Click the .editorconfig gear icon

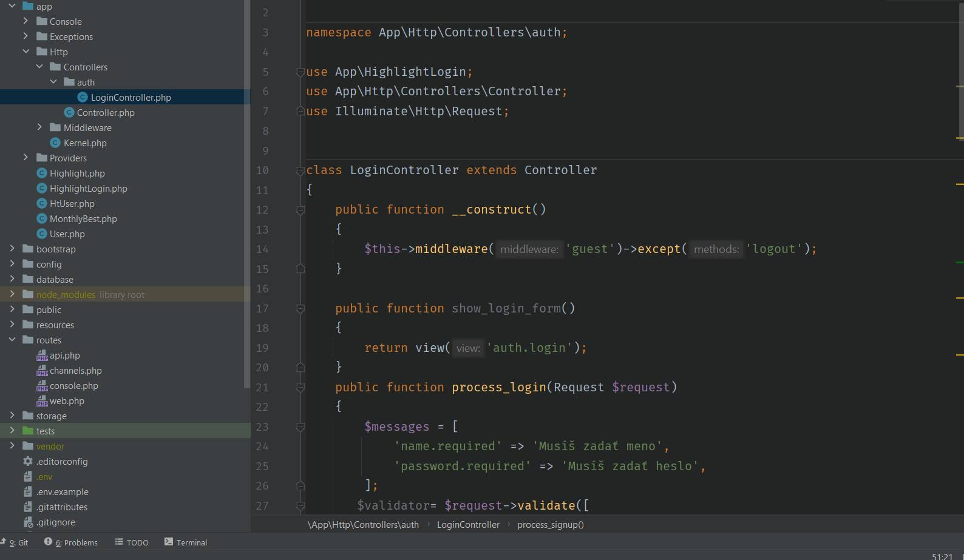28,461
